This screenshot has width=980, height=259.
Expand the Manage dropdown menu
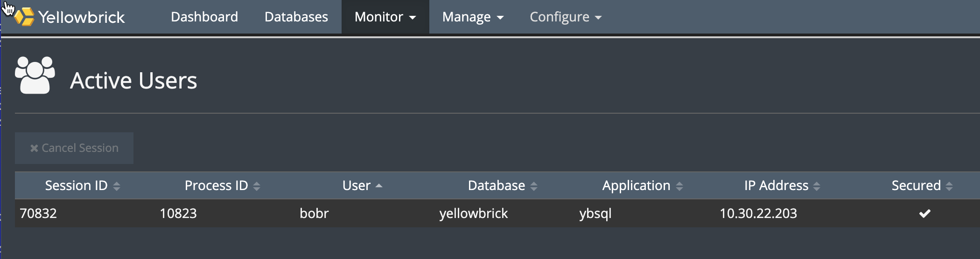[473, 17]
